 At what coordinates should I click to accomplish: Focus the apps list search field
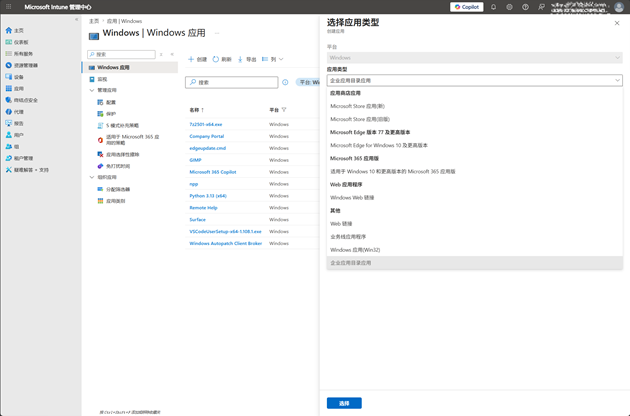pos(231,82)
